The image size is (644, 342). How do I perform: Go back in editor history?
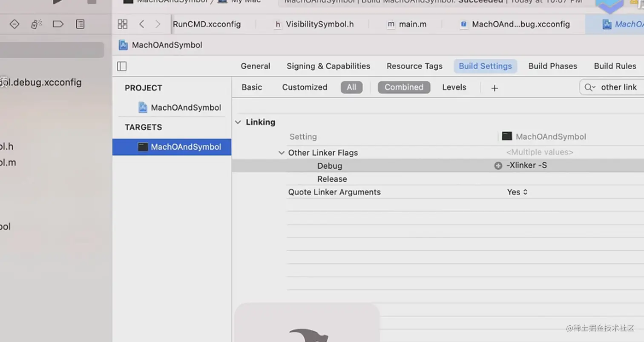[142, 24]
